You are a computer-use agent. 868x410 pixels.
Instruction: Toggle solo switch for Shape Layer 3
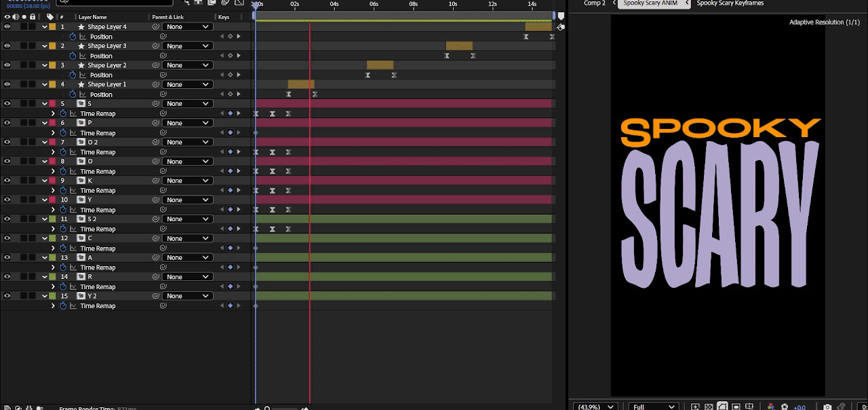point(24,46)
